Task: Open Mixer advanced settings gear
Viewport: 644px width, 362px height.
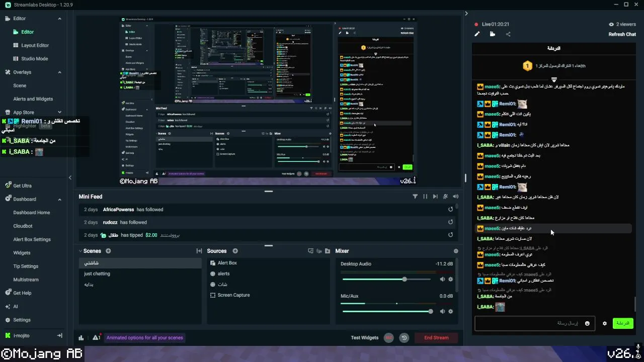Action: tap(456, 251)
